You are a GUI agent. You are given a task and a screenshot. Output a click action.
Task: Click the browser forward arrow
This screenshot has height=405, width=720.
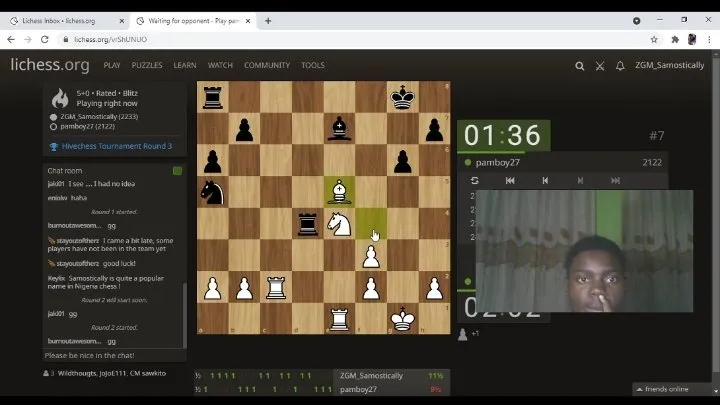point(28,39)
